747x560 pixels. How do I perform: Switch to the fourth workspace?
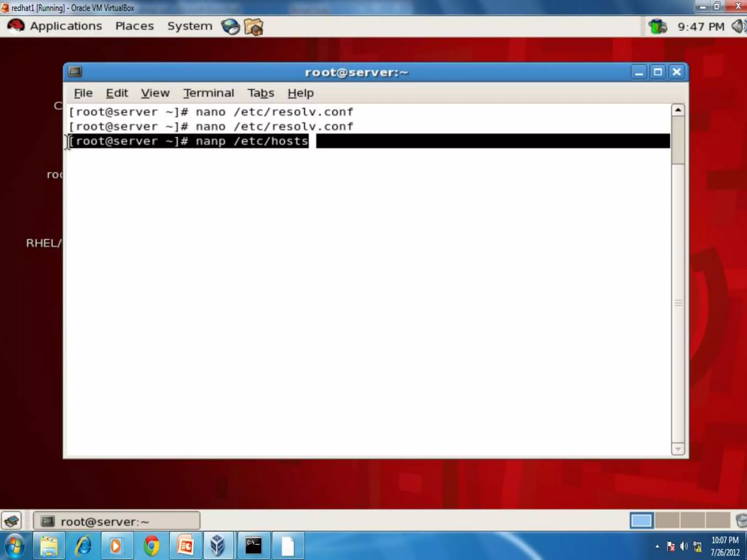[x=717, y=520]
